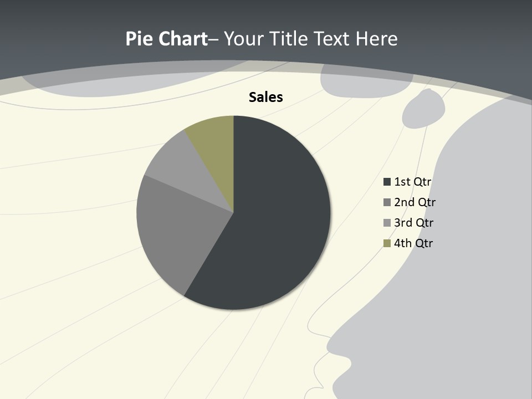532x399 pixels.
Task: Click the Sales chart title
Action: (265, 98)
